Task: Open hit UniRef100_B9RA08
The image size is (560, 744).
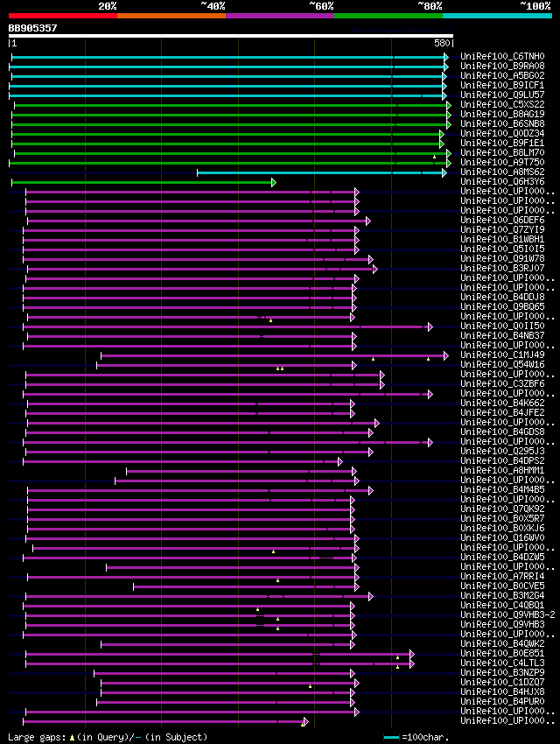Action: [x=502, y=66]
